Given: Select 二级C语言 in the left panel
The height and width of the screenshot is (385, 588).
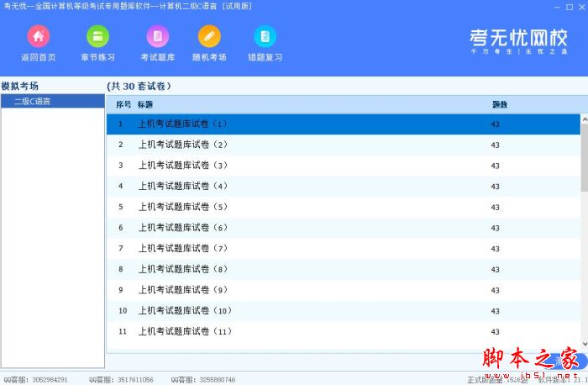Looking at the screenshot, I should [53, 102].
